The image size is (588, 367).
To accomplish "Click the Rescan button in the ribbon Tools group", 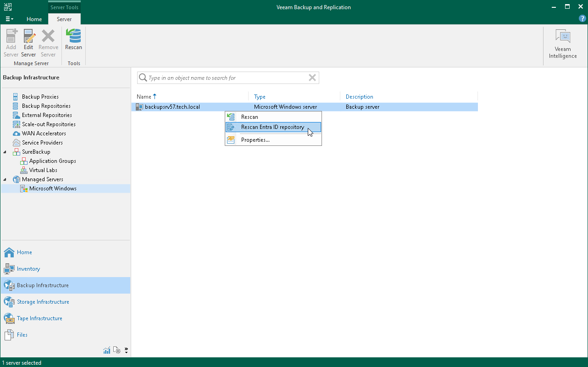I will click(x=73, y=40).
